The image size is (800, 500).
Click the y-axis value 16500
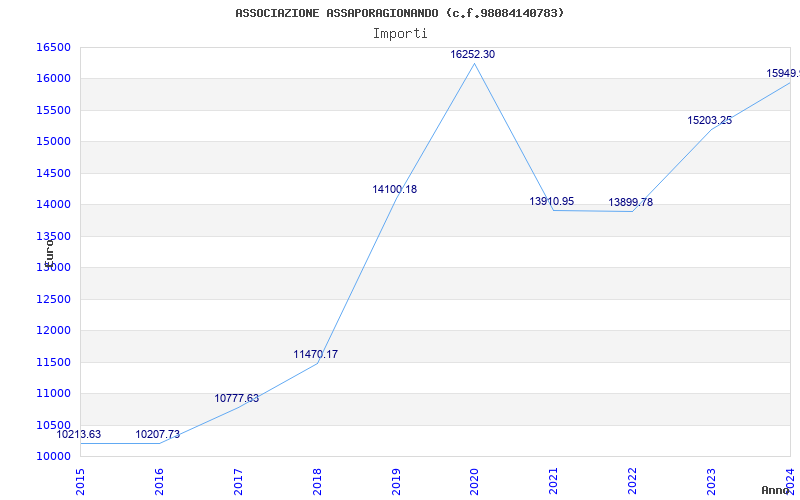[x=53, y=47]
